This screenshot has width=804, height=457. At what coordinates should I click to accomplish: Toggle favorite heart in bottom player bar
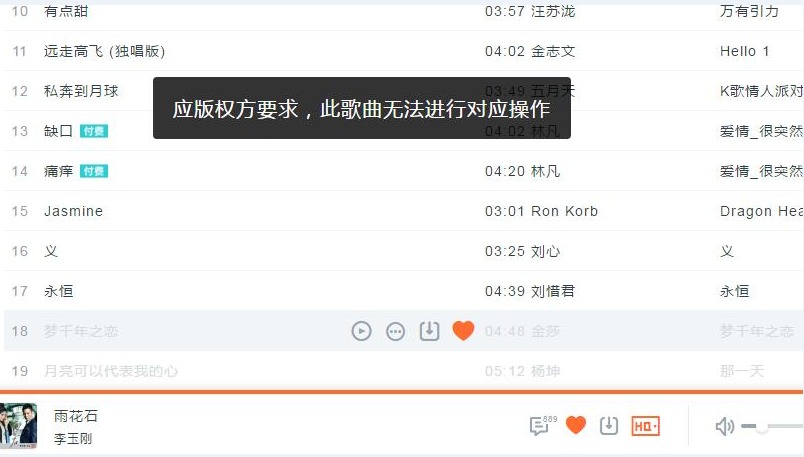pyautogui.click(x=576, y=425)
